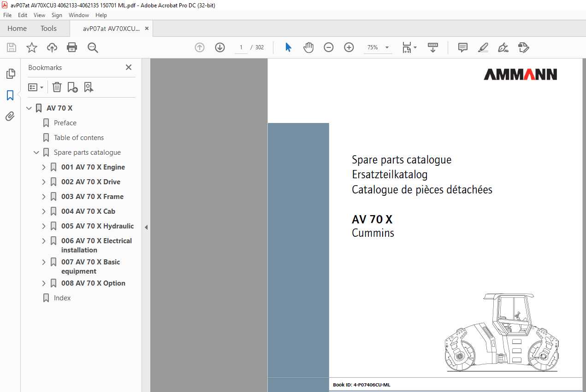Viewport: 586px width, 392px height.
Task: Open the find text magnifier icon
Action: point(93,47)
